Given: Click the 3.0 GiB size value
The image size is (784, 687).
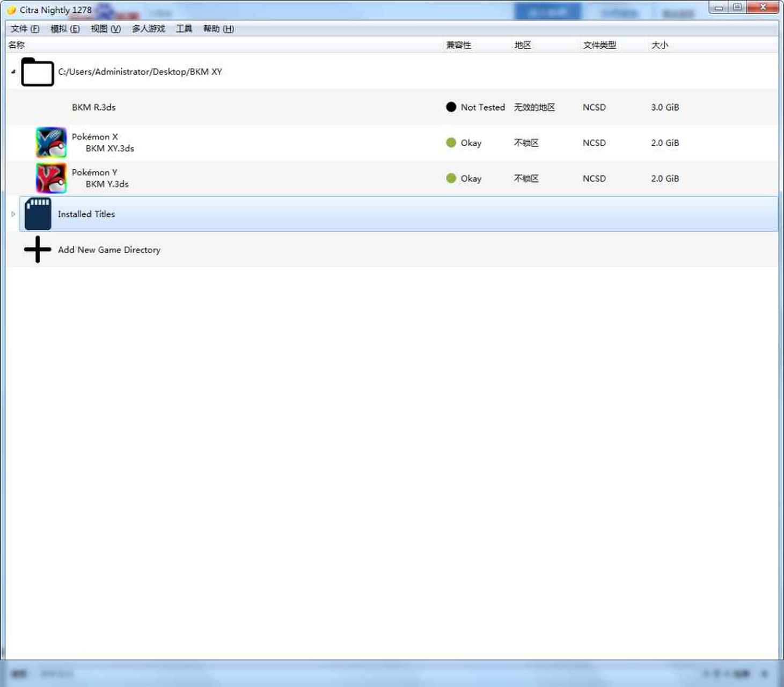Looking at the screenshot, I should [x=665, y=107].
